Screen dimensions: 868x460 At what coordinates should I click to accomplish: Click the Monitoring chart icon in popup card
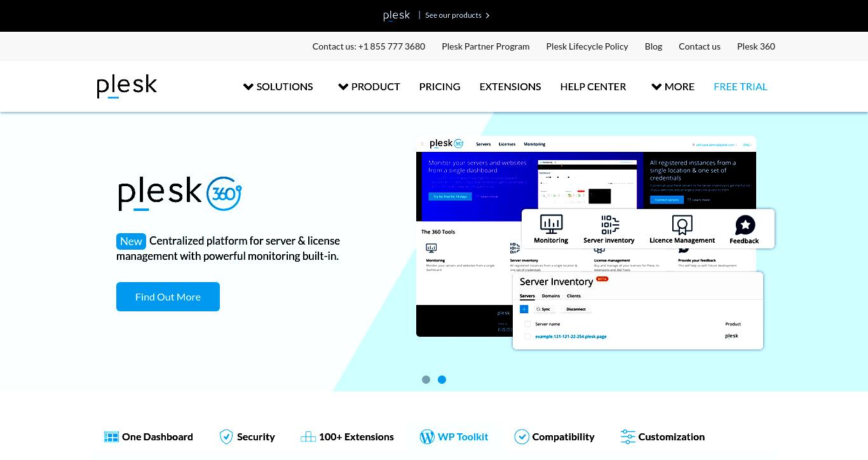pos(551,224)
